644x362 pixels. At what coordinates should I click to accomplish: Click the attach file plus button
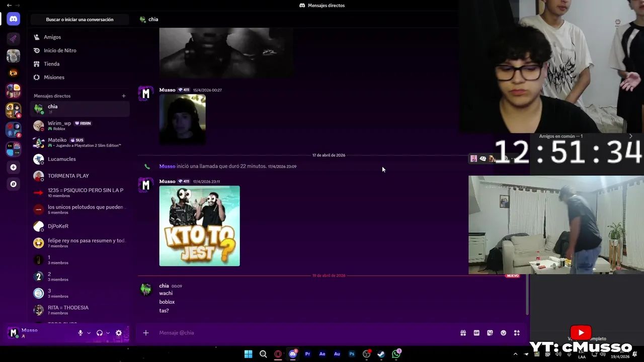coord(146,333)
